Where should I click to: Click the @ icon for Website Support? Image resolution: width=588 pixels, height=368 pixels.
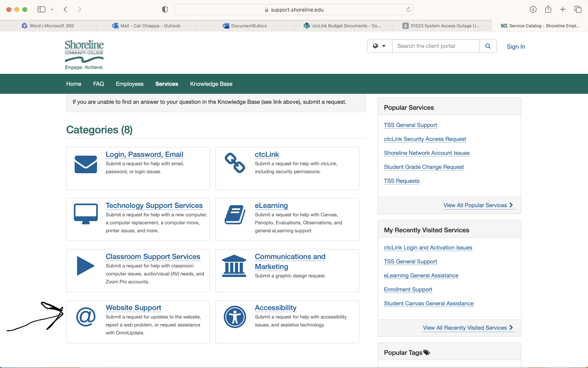click(x=86, y=317)
